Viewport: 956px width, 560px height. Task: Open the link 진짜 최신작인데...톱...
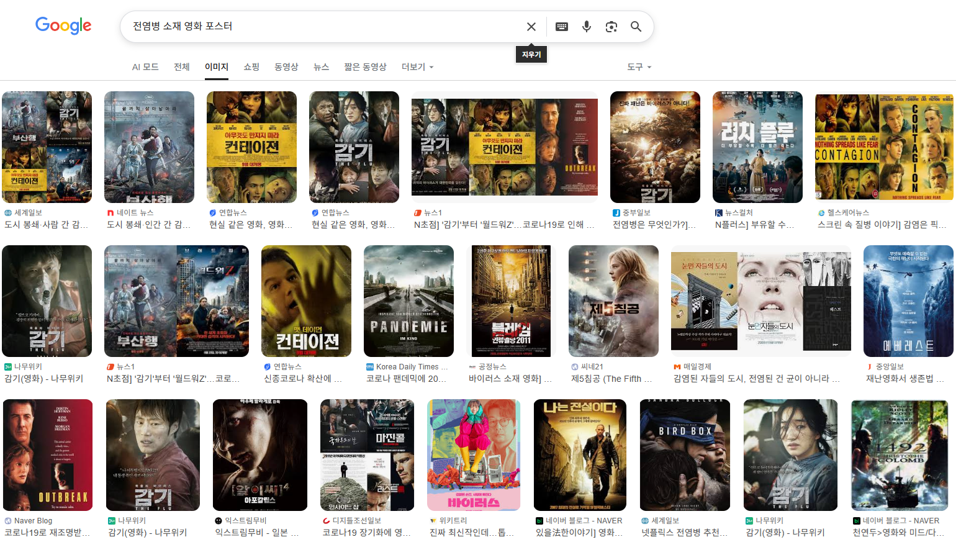471,532
